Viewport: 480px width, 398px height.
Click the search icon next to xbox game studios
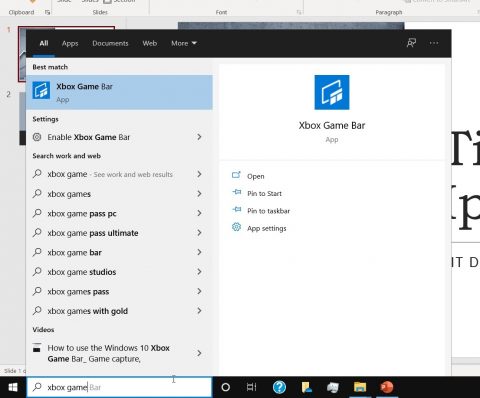[37, 272]
